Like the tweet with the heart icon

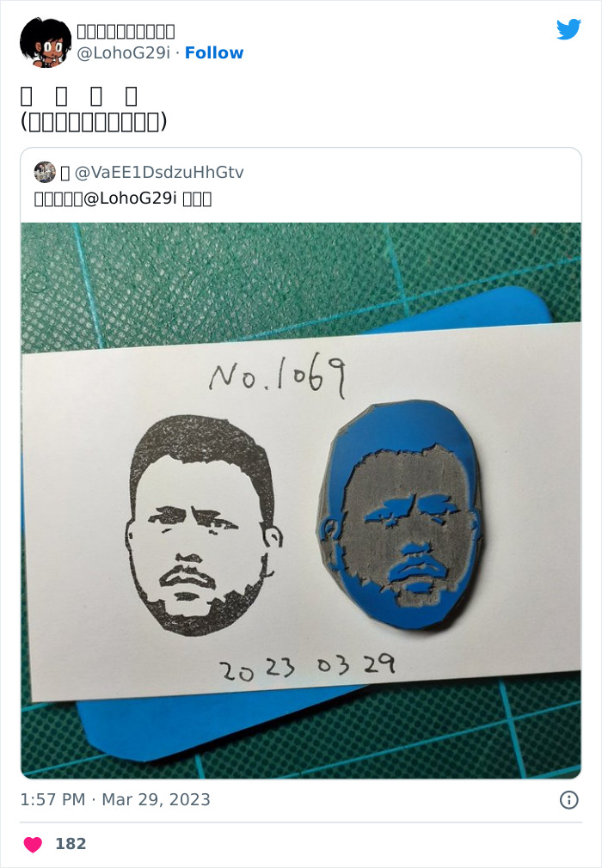pos(33,844)
